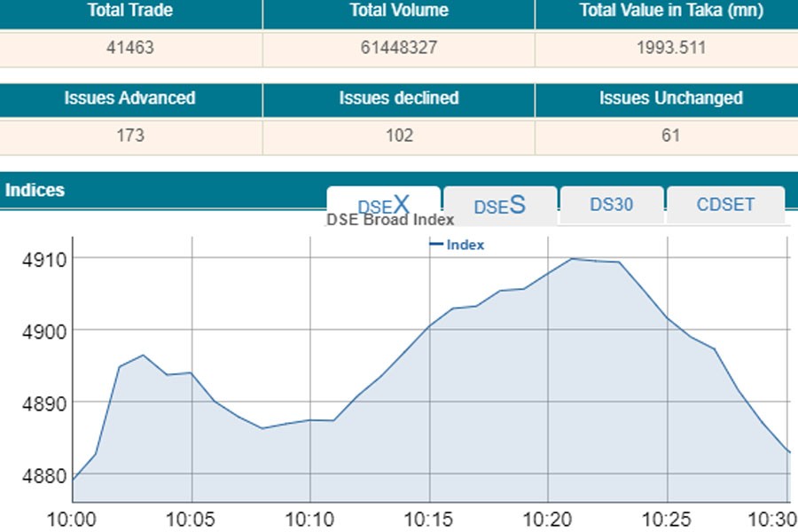Click the 1993.511 total value cell
Screen dimensions: 798x532
(x=670, y=48)
